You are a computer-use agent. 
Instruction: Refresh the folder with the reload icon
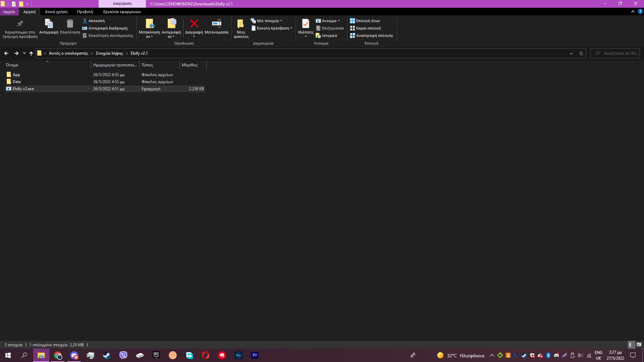coord(581,53)
